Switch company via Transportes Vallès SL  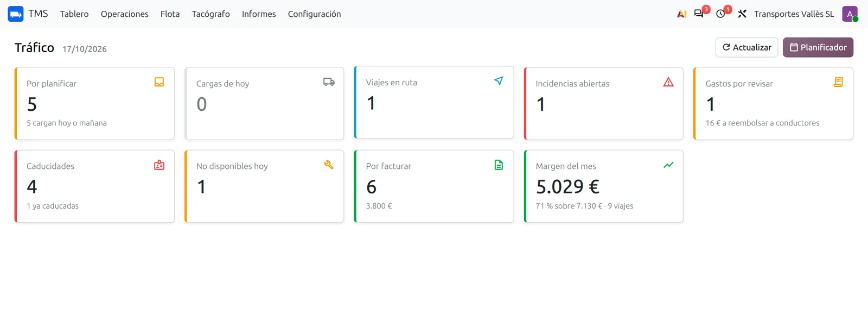[794, 14]
